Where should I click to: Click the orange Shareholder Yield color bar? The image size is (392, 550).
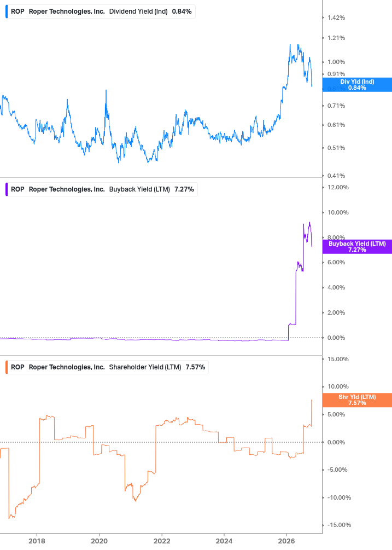(x=7, y=367)
